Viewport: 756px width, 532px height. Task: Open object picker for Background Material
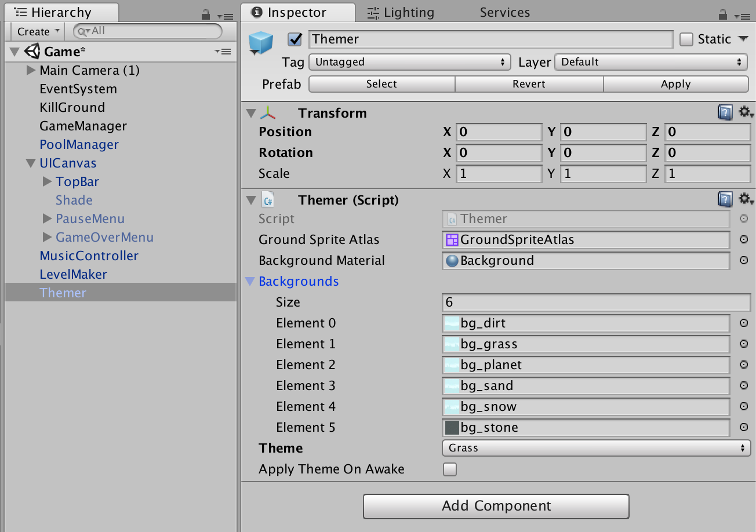(744, 261)
